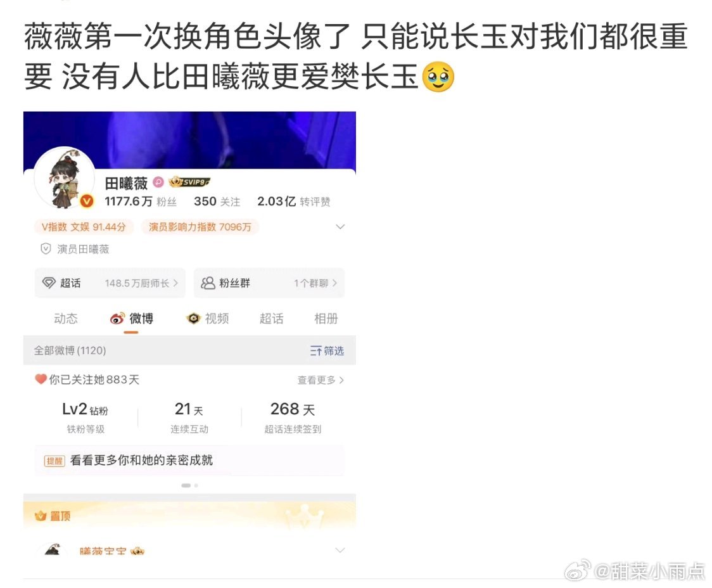Click the carousel page indicator dots
The width and height of the screenshot is (712, 588).
coord(189,485)
